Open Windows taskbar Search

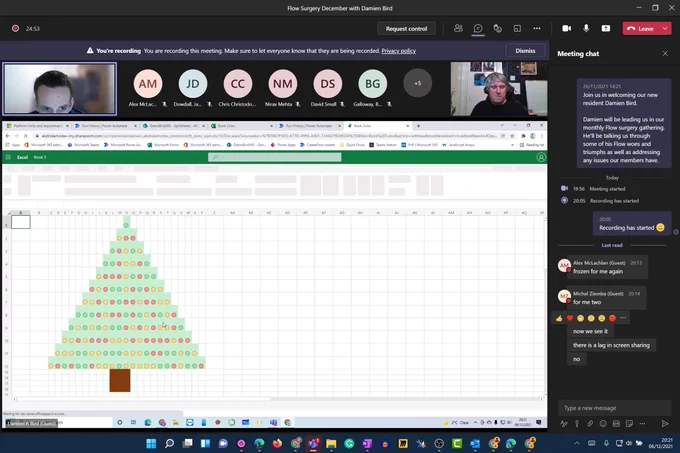tap(170, 443)
